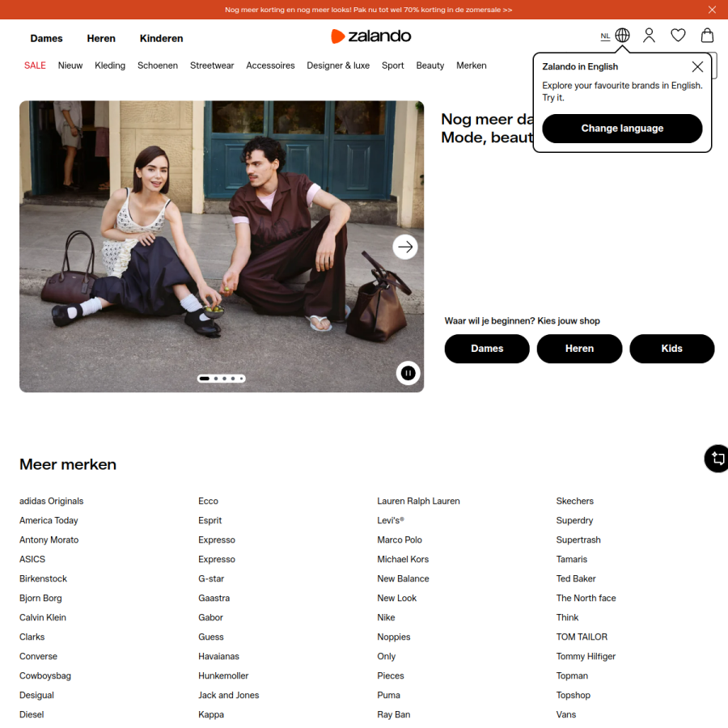This screenshot has height=728, width=728.
Task: Pause the hero carousel
Action: tap(408, 373)
